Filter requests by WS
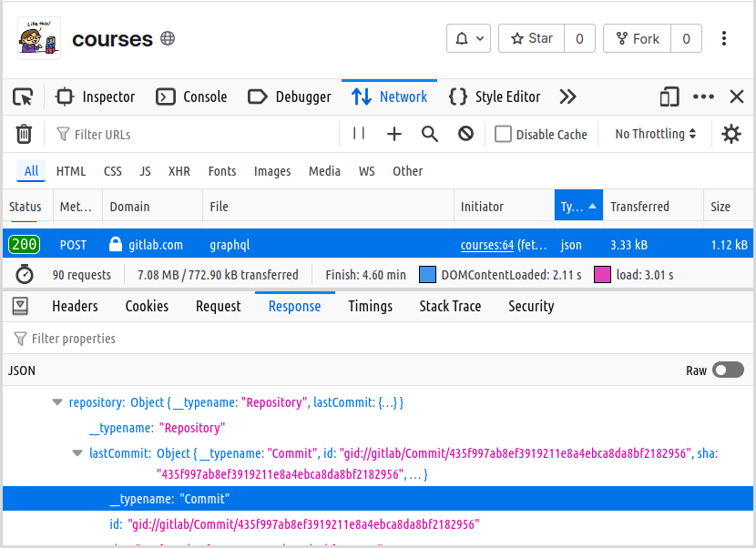Viewport: 756px width, 548px height. click(x=366, y=171)
